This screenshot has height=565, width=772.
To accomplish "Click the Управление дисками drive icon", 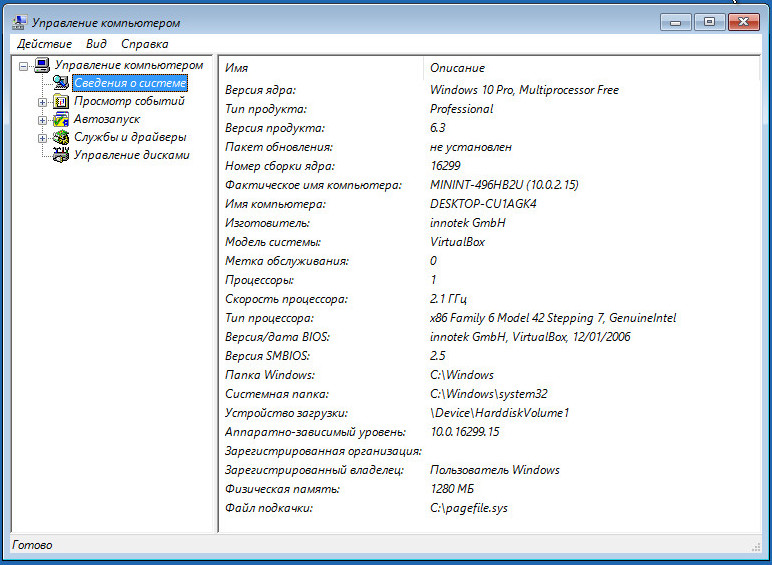I will click(60, 155).
